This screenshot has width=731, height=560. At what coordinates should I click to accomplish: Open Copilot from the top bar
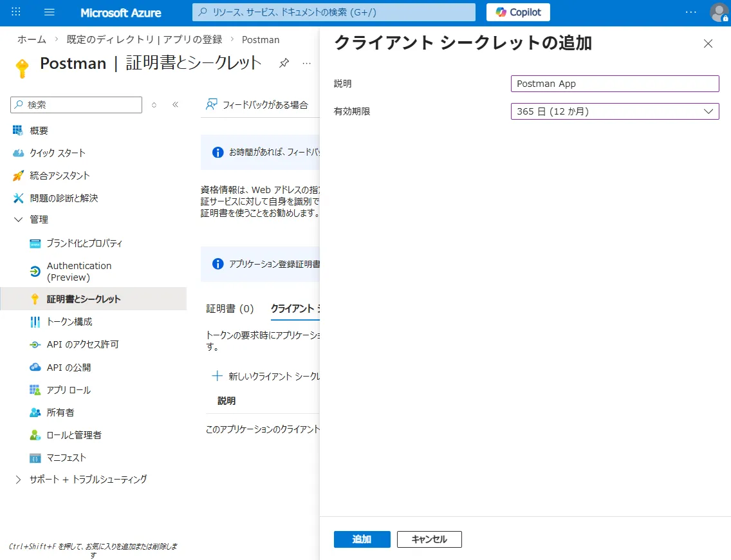[517, 12]
